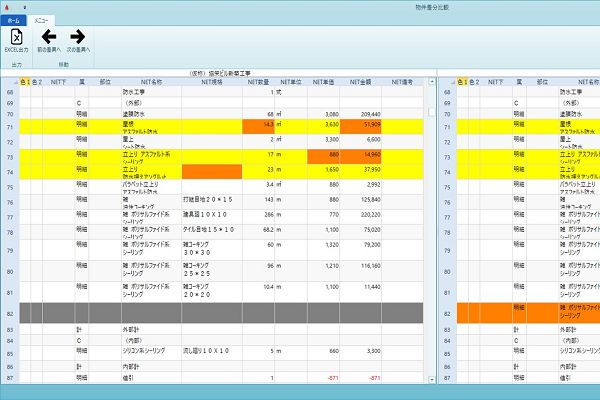Click the gray blank row 82 in left grid
This screenshot has height=400, width=600.
[x=221, y=313]
